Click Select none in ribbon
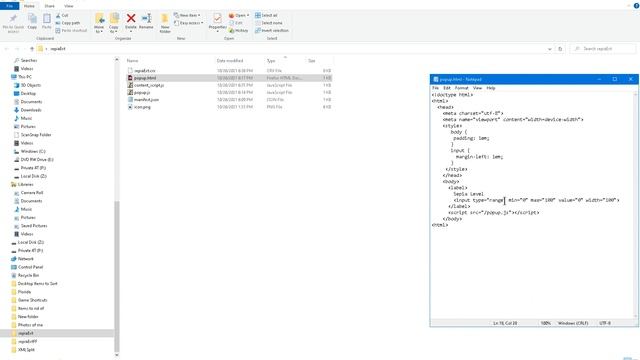Viewport: 640px width, 360px height. pyautogui.click(x=269, y=23)
